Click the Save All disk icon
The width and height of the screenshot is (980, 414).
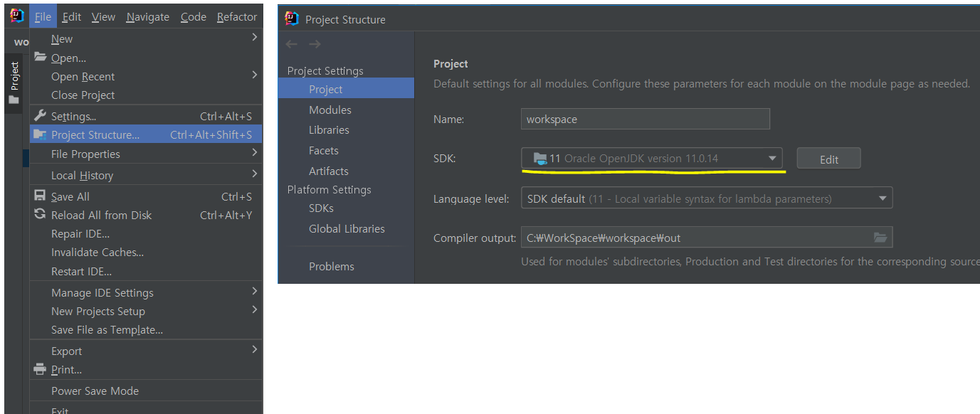click(40, 196)
